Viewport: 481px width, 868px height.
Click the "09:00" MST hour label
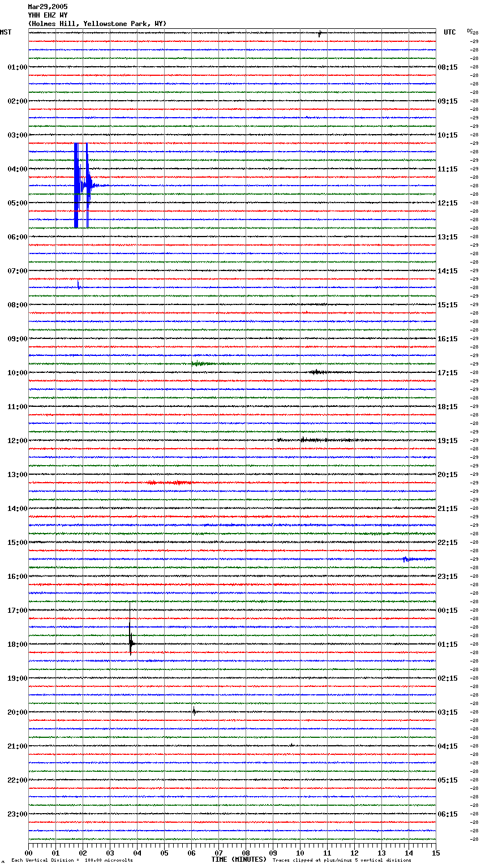(18, 339)
